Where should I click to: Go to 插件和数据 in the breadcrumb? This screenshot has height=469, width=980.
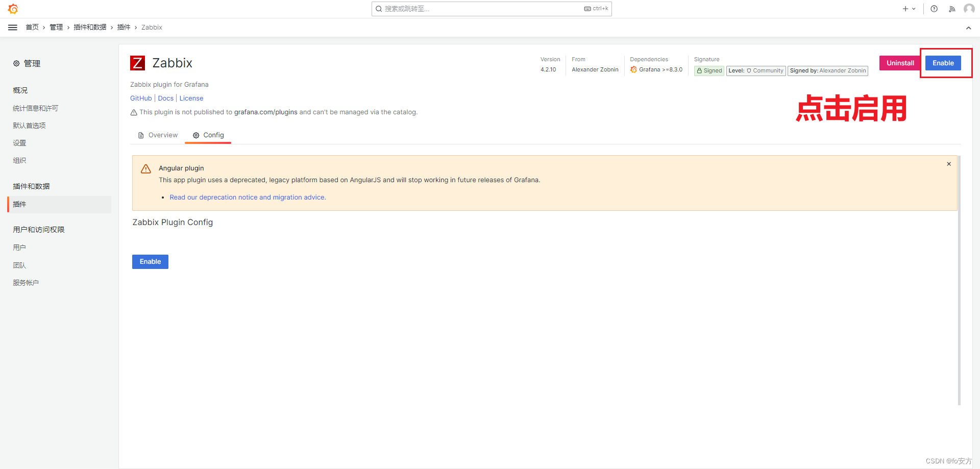click(x=90, y=28)
